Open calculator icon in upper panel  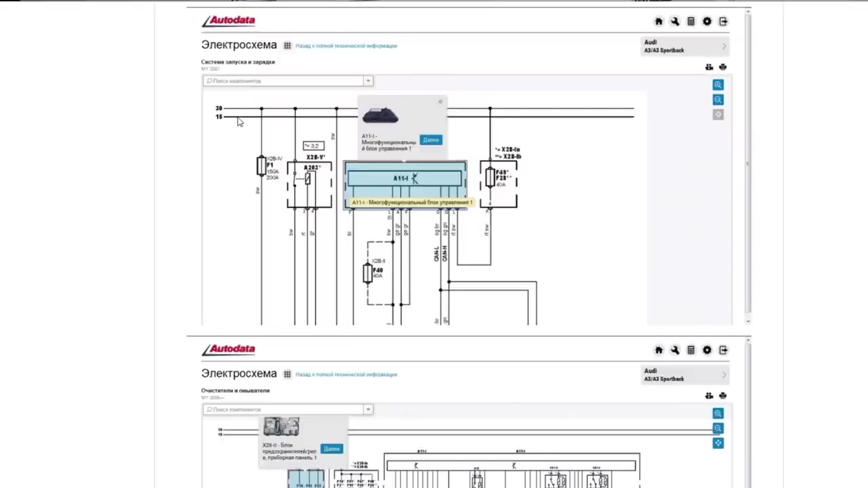(691, 22)
